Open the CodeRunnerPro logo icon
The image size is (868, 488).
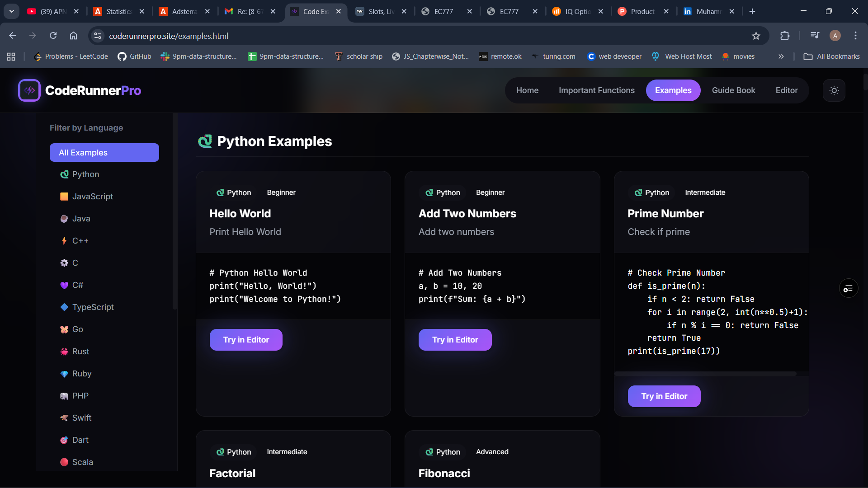click(x=29, y=90)
